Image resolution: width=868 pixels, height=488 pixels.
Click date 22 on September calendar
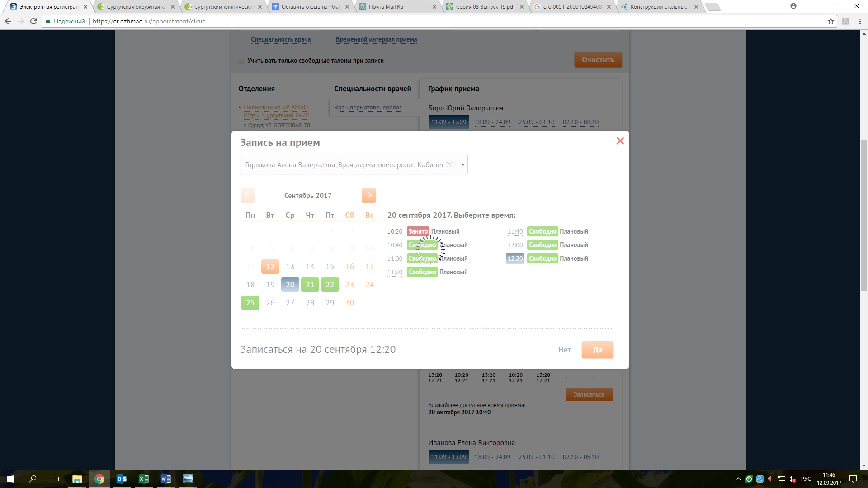[x=330, y=284]
